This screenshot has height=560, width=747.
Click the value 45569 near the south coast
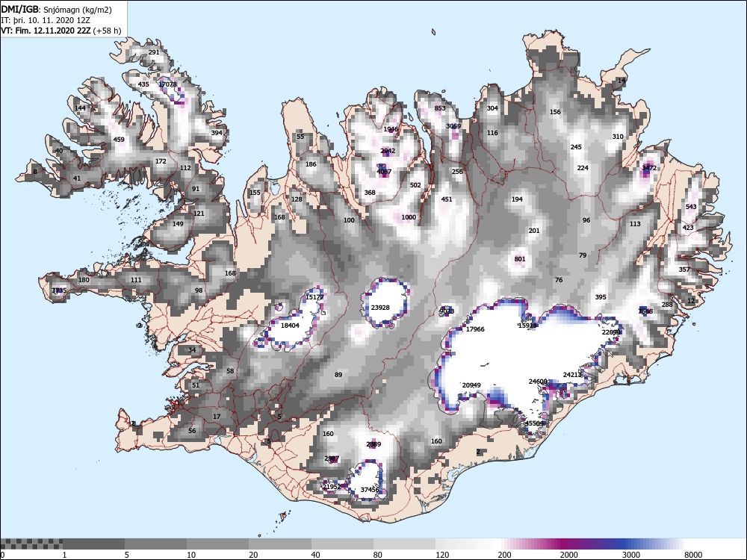click(534, 423)
